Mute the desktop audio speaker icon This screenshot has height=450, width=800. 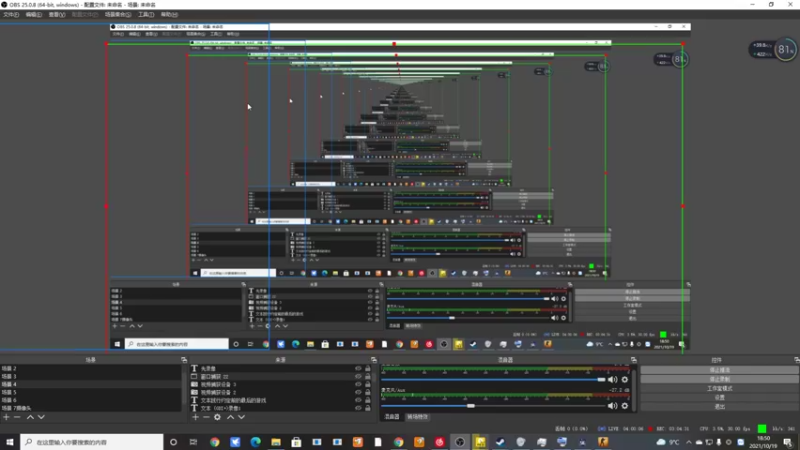pyautogui.click(x=613, y=380)
